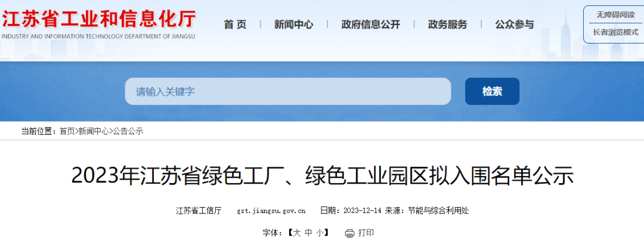The width and height of the screenshot is (644, 250).
Task: Click 公告公示 in the breadcrumb trail
Action: [128, 131]
